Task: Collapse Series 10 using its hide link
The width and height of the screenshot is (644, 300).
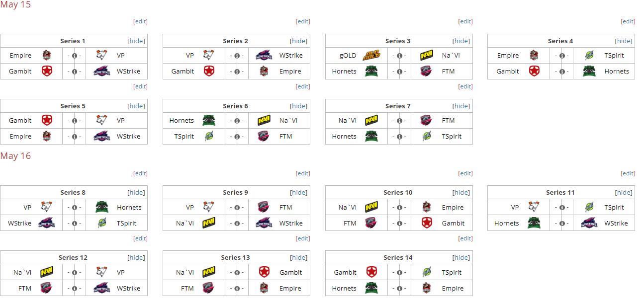Action: [461, 193]
